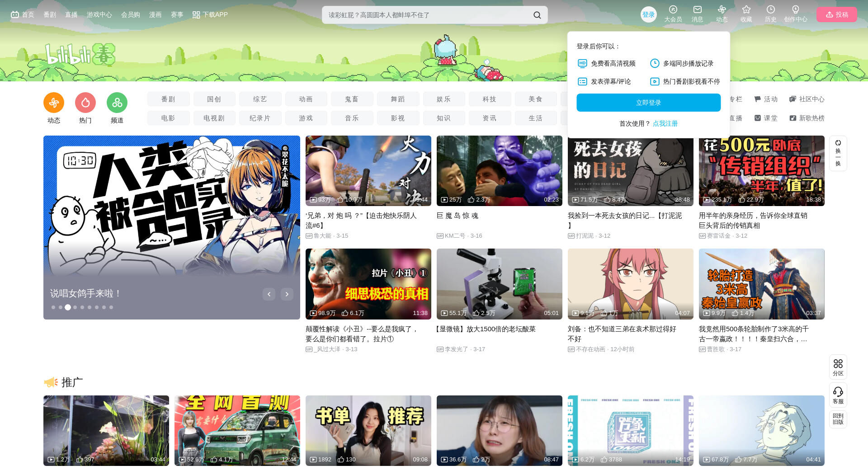Open the microscope 老坛酸菜 video thumbnail
868x470 pixels.
pos(500,284)
